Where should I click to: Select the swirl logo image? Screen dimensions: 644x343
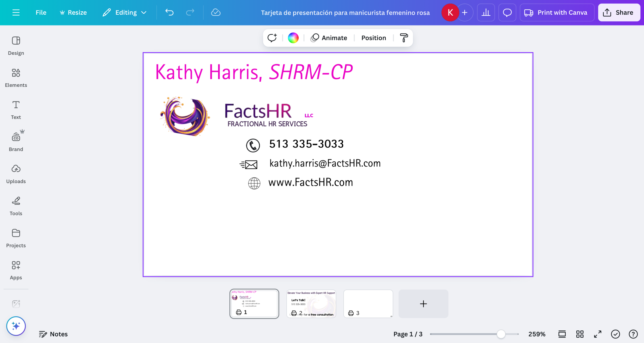point(185,116)
